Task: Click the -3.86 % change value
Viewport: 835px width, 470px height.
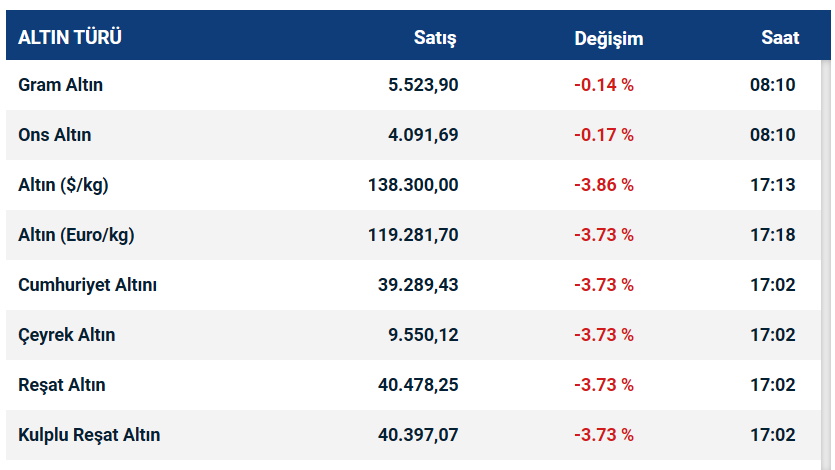Action: [604, 185]
